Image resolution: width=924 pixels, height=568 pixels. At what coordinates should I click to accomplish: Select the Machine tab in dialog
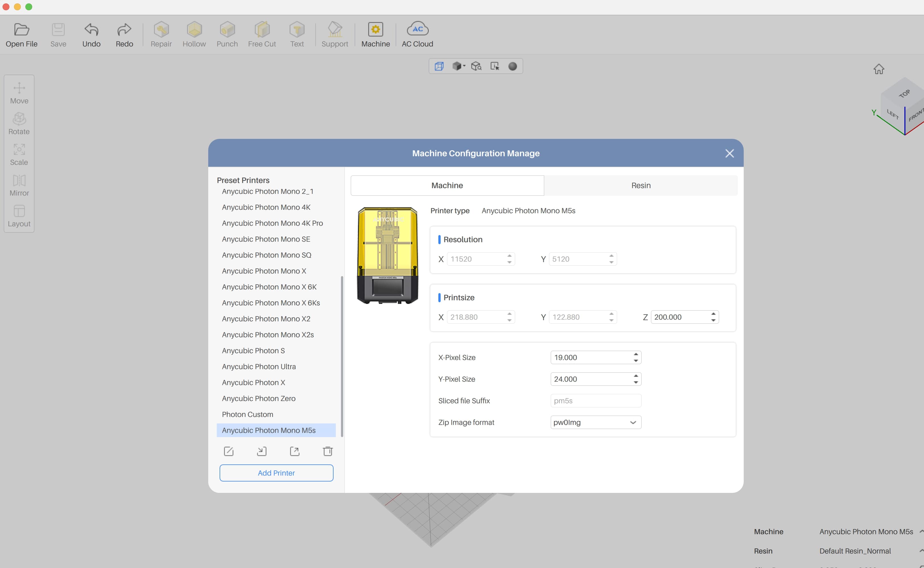pos(447,186)
